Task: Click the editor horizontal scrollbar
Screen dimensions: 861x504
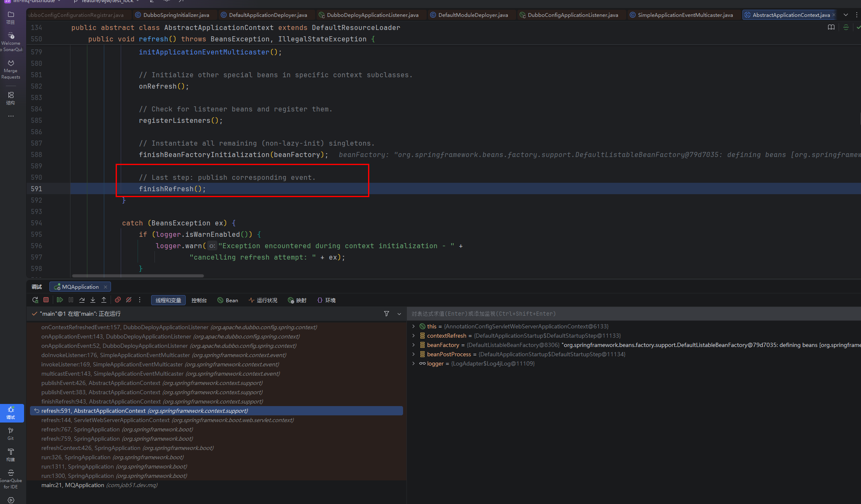Action: (138, 276)
